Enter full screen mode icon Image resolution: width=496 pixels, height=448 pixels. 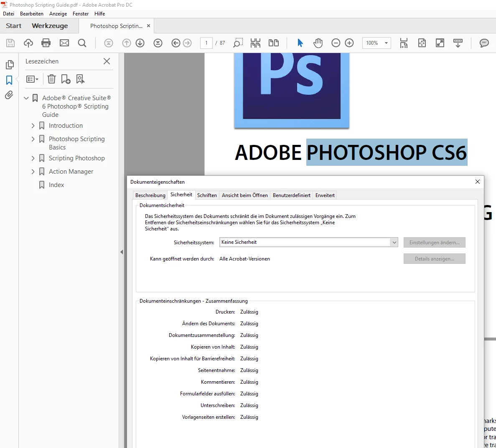tap(440, 43)
